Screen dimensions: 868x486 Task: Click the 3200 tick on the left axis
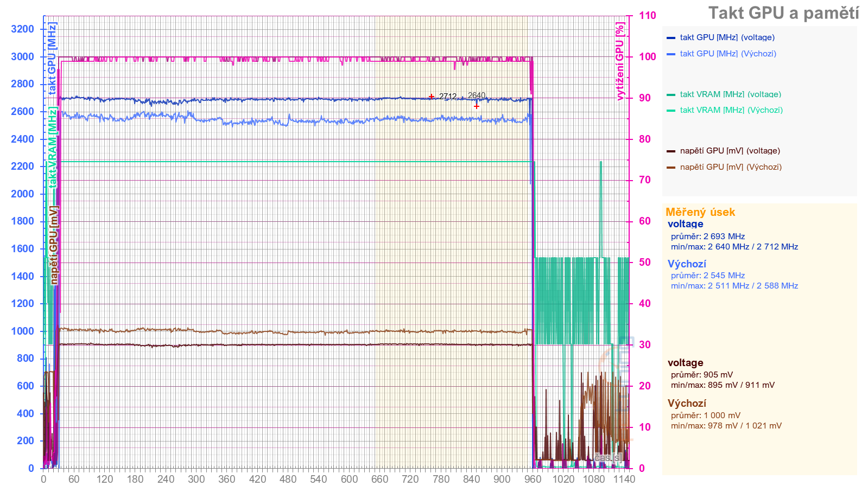[x=22, y=29]
